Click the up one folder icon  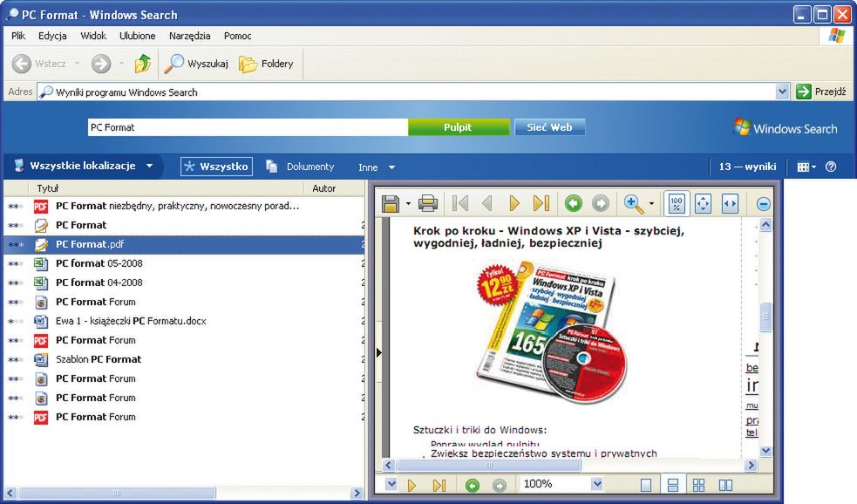143,64
